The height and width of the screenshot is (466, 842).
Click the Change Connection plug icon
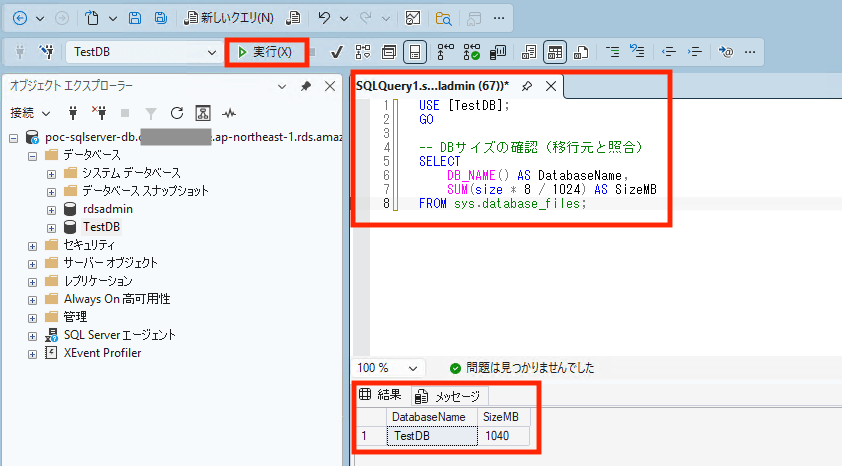(47, 52)
